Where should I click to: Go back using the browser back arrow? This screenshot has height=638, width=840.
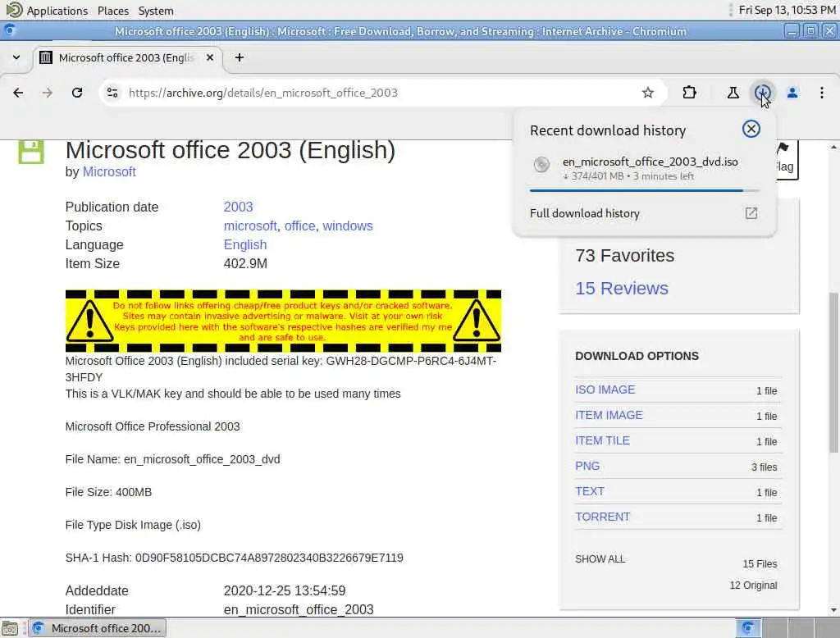(x=18, y=93)
